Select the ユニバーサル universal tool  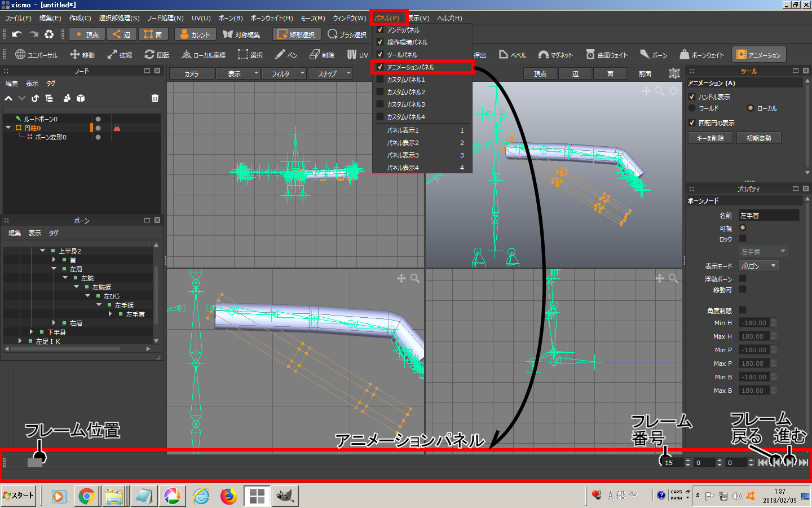[x=36, y=55]
